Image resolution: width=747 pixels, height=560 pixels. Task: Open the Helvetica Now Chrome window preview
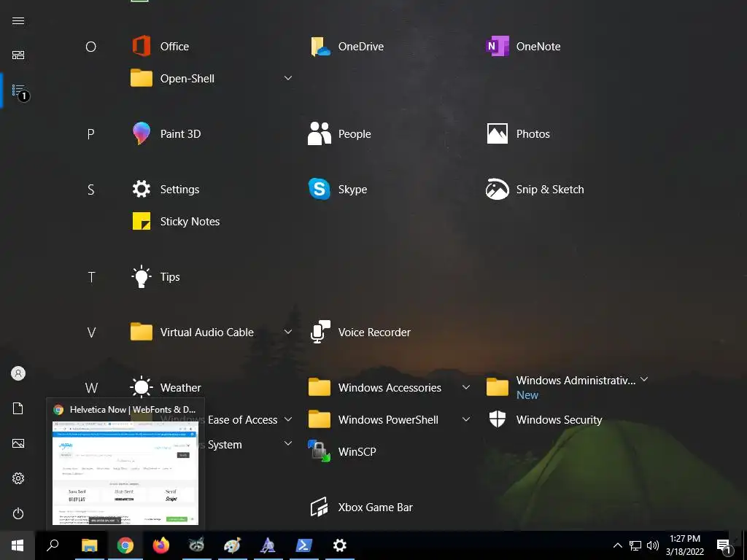[125, 464]
